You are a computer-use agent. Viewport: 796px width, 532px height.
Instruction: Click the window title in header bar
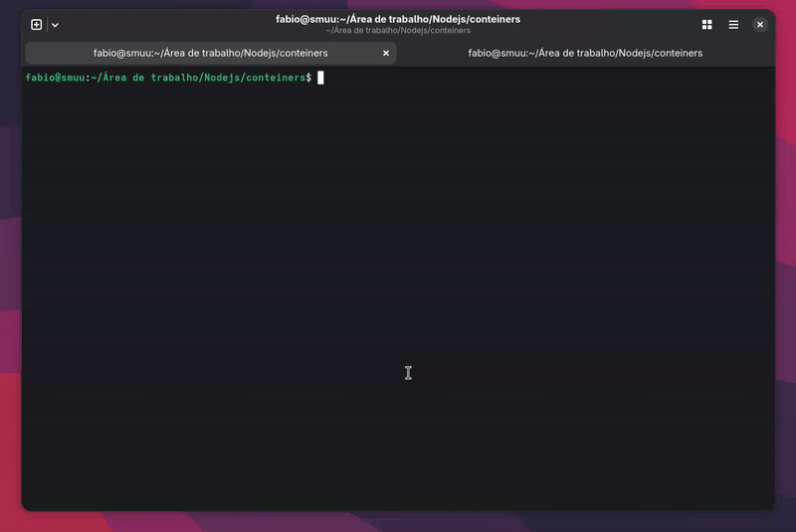click(398, 19)
